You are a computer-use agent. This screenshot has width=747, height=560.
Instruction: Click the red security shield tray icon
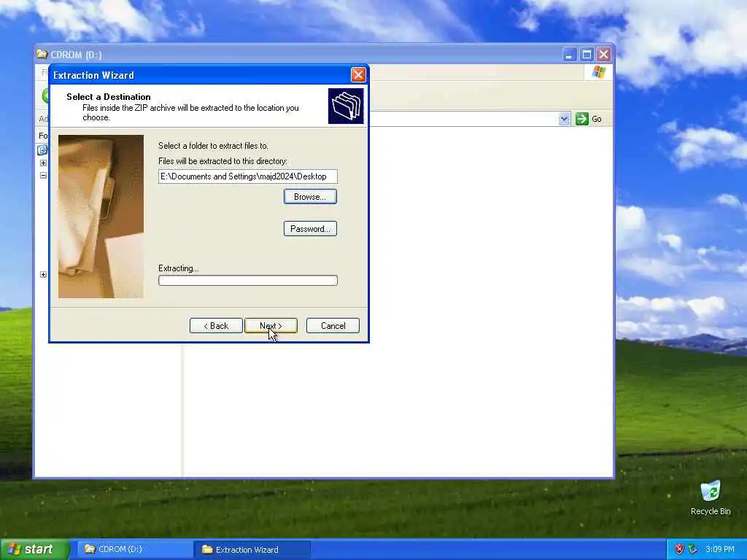pos(679,549)
